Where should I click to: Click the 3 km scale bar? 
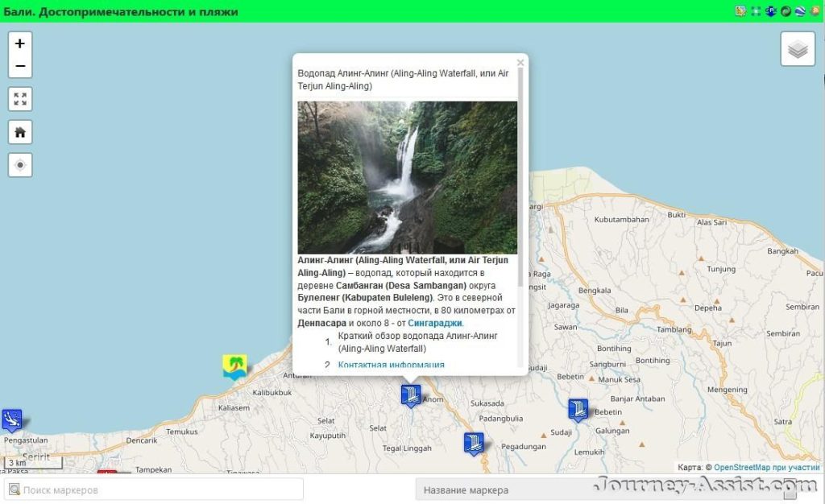[x=33, y=463]
